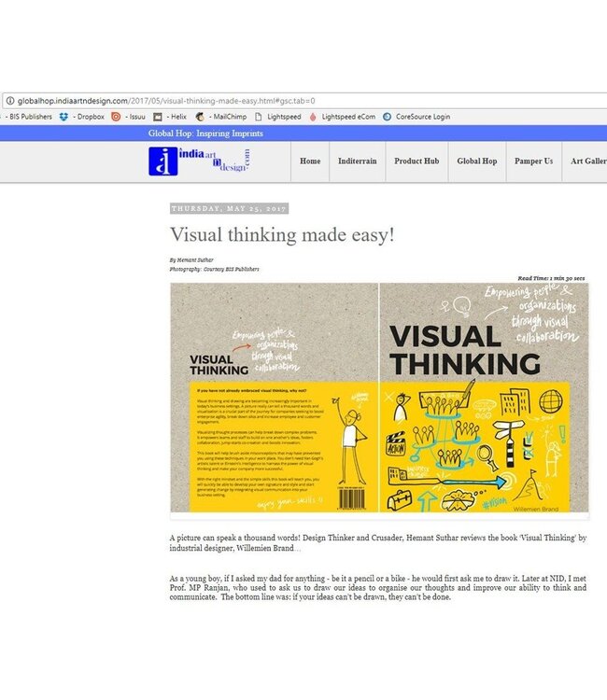Click the Global Hop: Inspiring Imprints banner text
This screenshot has width=607, height=700.
click(205, 133)
